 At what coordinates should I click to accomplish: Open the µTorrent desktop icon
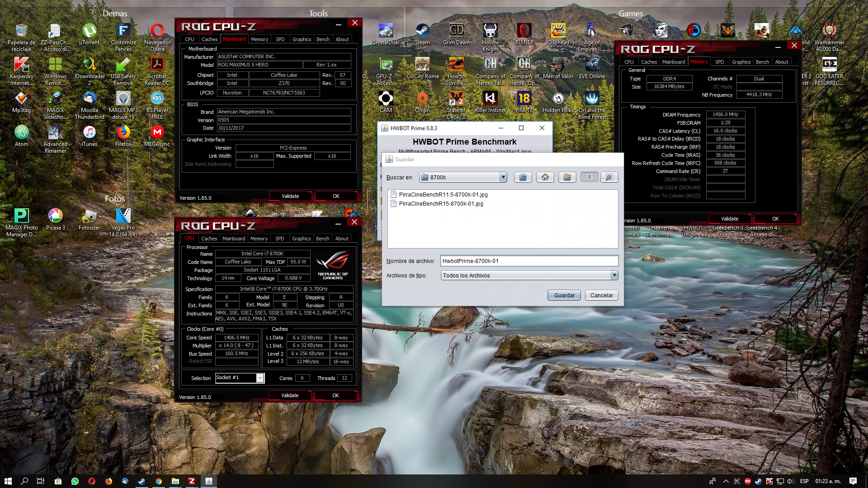click(89, 35)
